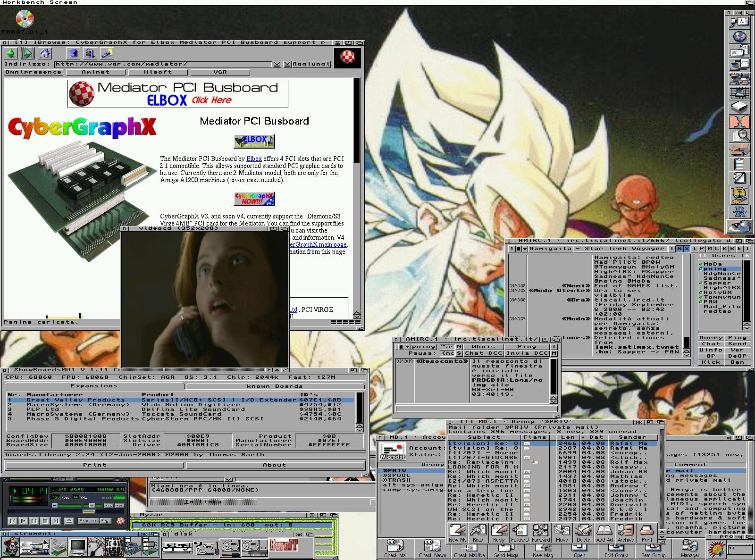Forward the selected mail in MD.1
Viewport: 755px width, 560px height.
point(541,533)
